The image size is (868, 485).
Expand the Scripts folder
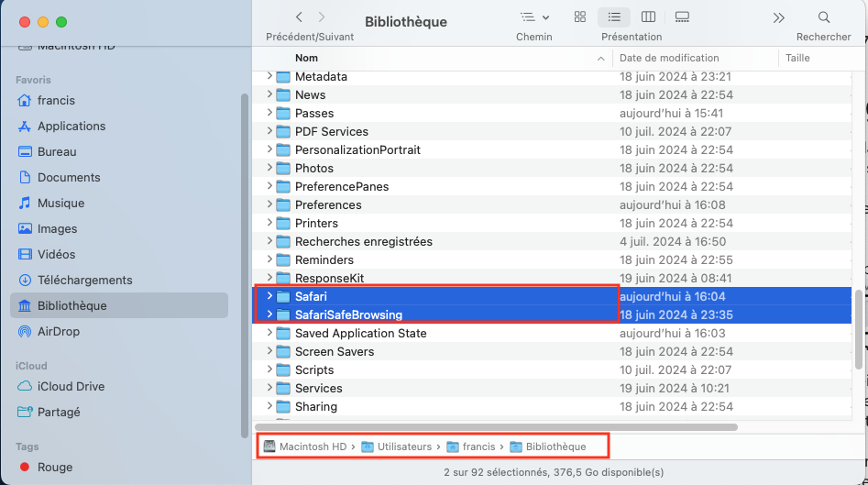pyautogui.click(x=269, y=369)
